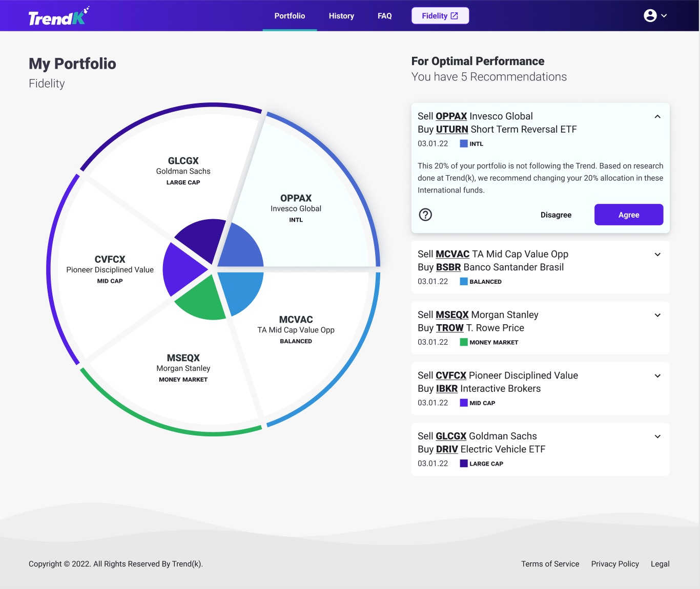Expand the GLCGX recommendation card
Image resolution: width=700 pixels, height=589 pixels.
pyautogui.click(x=657, y=436)
